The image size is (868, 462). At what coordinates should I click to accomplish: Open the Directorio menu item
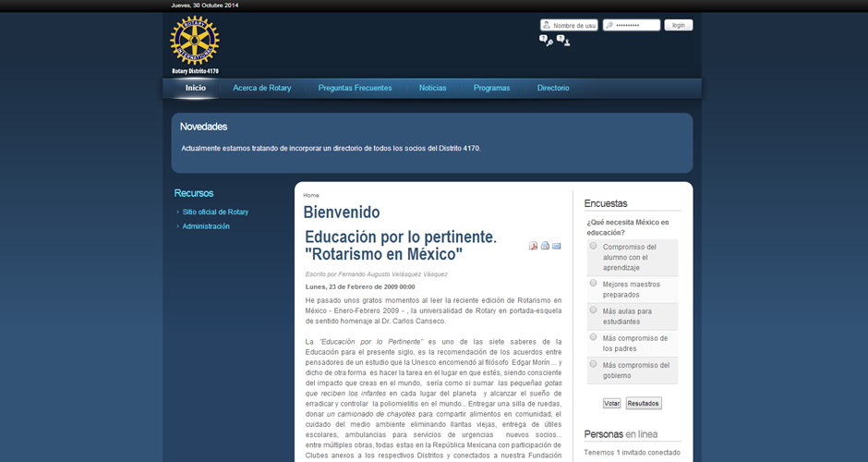pyautogui.click(x=553, y=88)
